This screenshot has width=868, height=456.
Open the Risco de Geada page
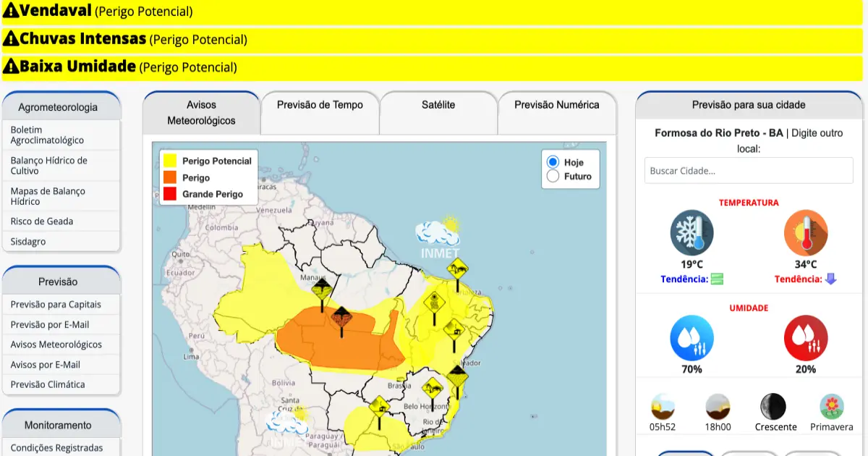(x=61, y=221)
